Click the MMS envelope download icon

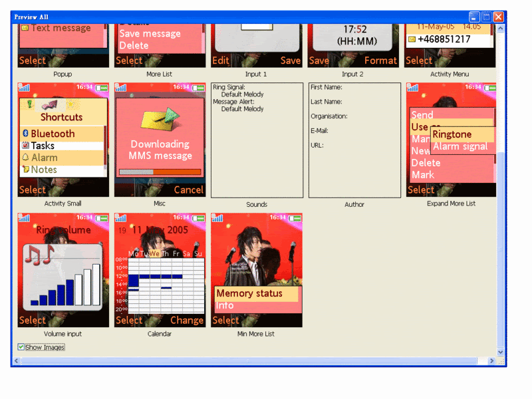click(160, 119)
